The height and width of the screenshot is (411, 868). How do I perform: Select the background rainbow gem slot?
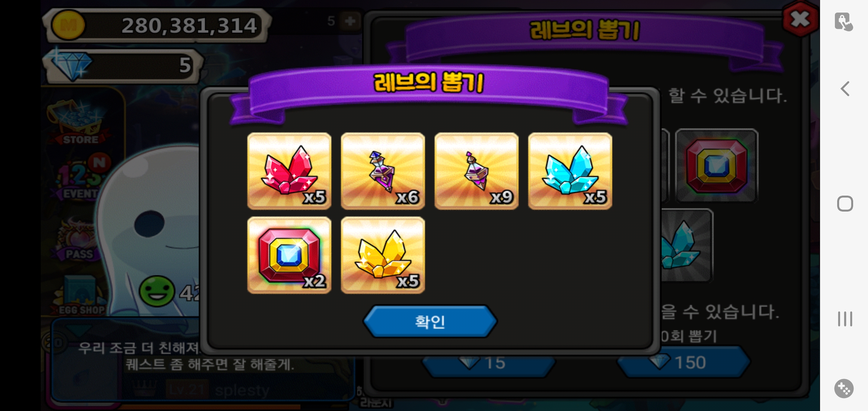(717, 166)
